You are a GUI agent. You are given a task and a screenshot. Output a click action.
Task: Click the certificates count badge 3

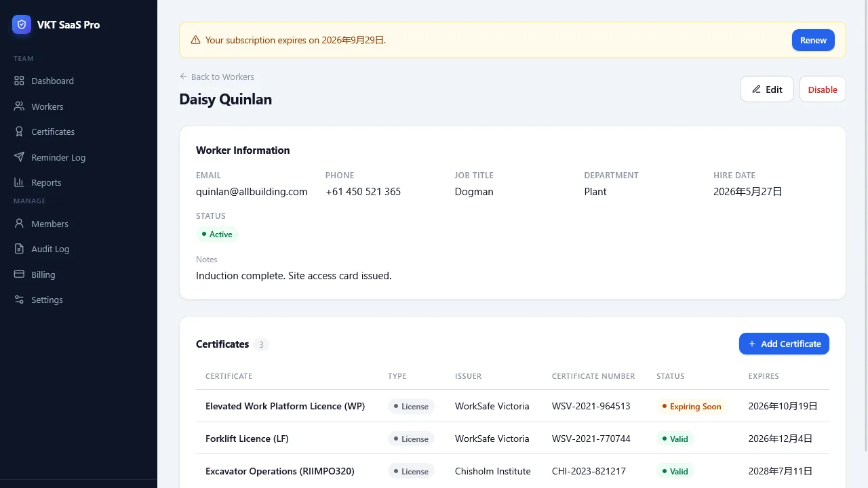261,344
